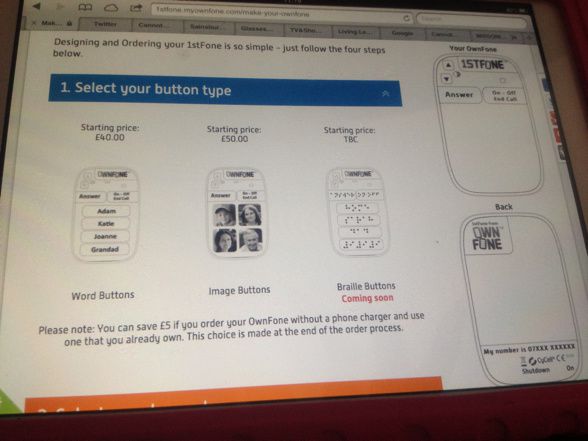Image resolution: width=588 pixels, height=441 pixels.
Task: Click the 'Braille Buttons' label
Action: pos(366,286)
